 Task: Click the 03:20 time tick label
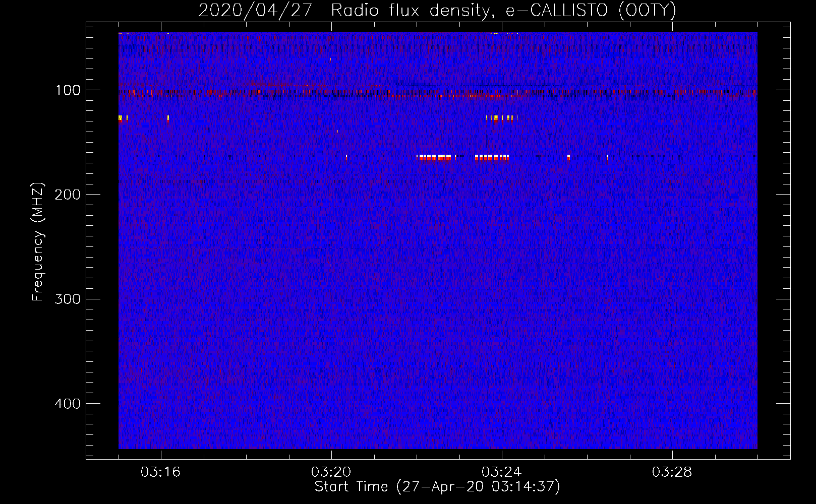click(331, 472)
